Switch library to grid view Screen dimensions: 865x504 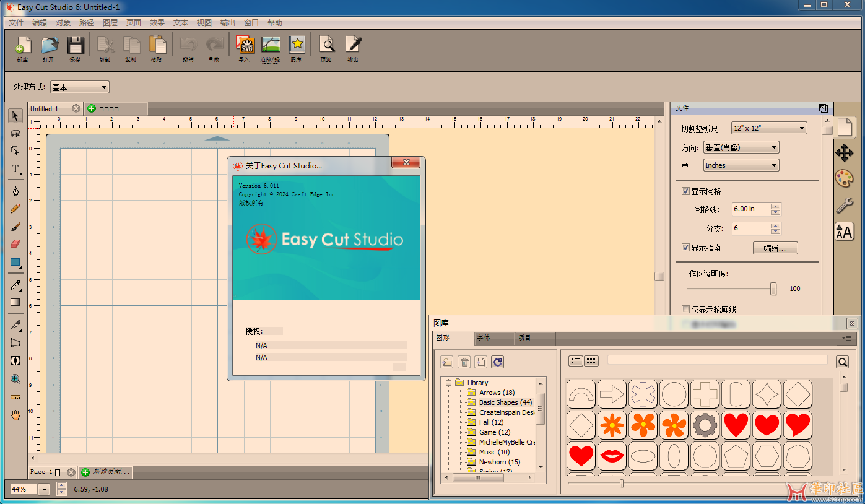(x=591, y=361)
